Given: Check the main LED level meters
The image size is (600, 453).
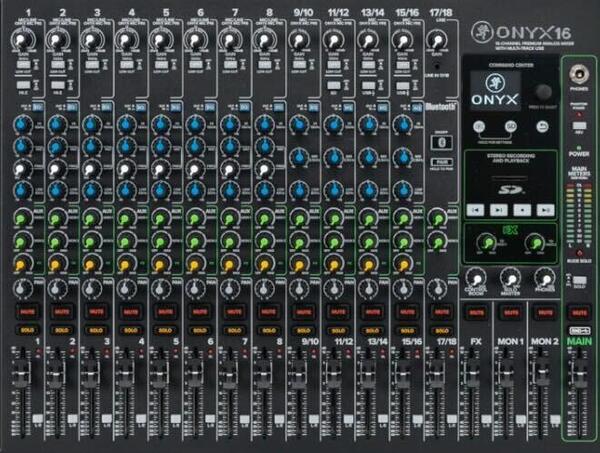Looking at the screenshot, I should click(579, 213).
